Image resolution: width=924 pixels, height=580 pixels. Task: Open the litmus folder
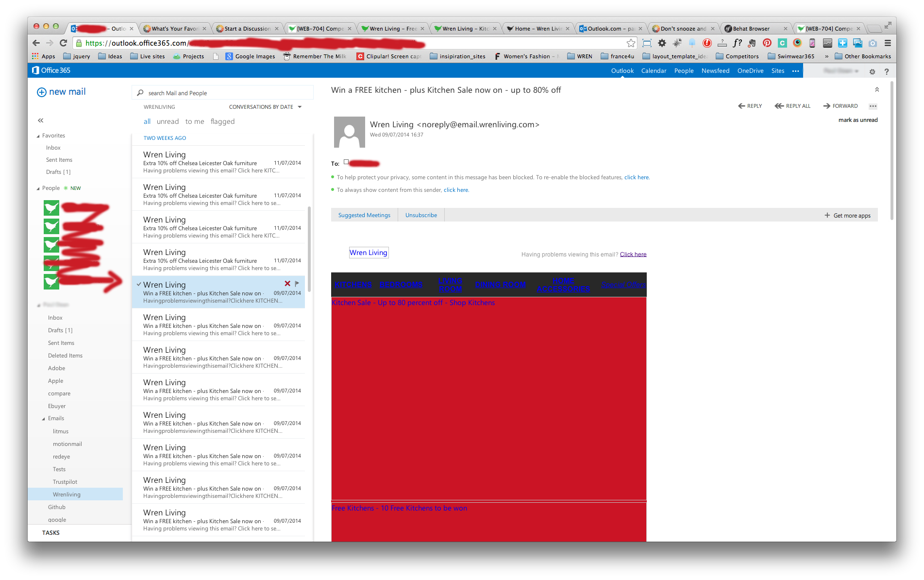[61, 431]
